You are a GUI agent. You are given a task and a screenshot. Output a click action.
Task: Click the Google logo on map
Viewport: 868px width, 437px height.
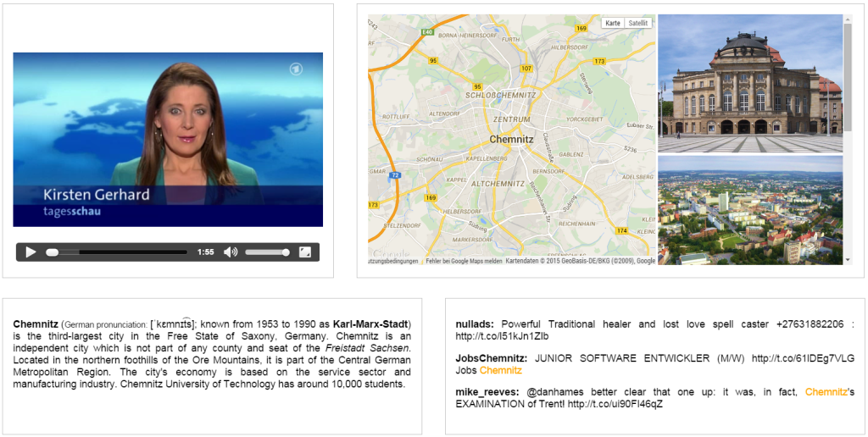coord(390,253)
